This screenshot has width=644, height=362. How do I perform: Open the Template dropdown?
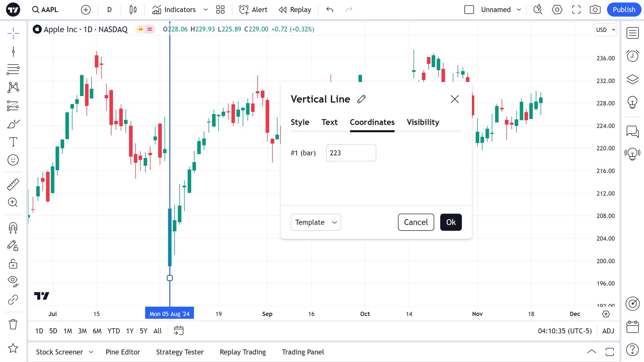[x=316, y=222]
